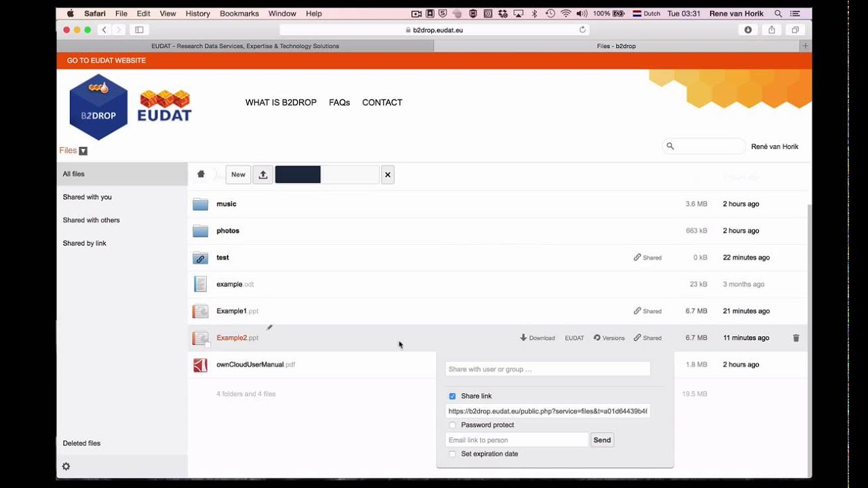Open the René van Horik user menu

tap(775, 146)
